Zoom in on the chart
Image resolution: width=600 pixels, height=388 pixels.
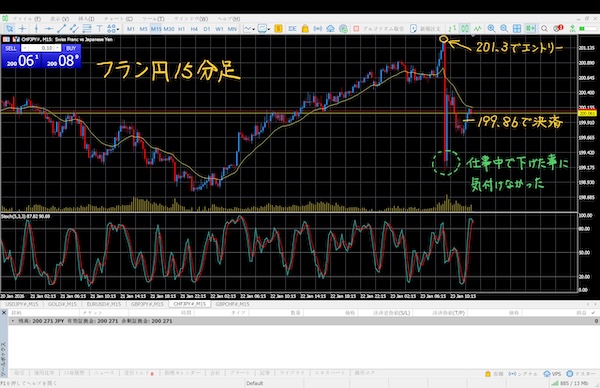(x=491, y=29)
